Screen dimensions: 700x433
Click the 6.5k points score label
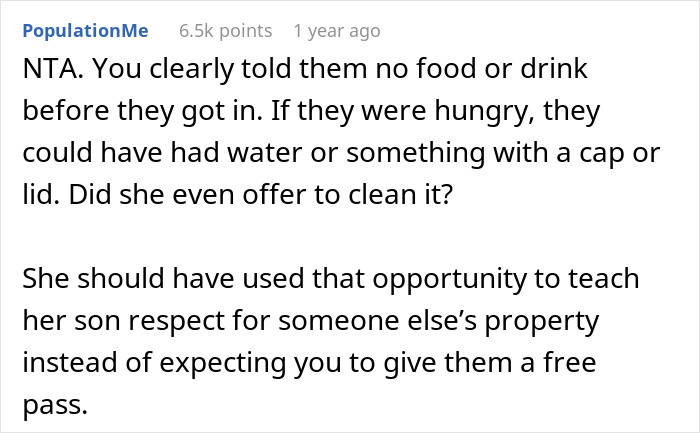tap(225, 31)
